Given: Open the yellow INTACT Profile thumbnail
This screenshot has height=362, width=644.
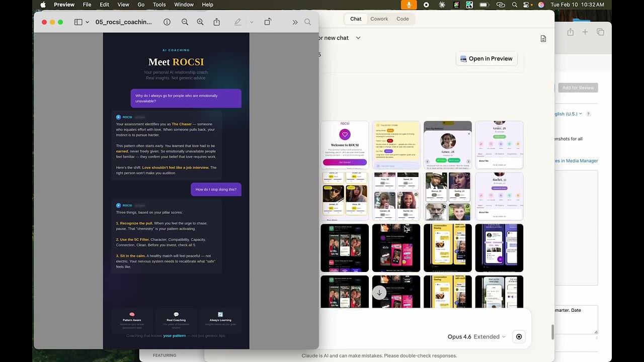Looking at the screenshot, I should pos(396,145).
